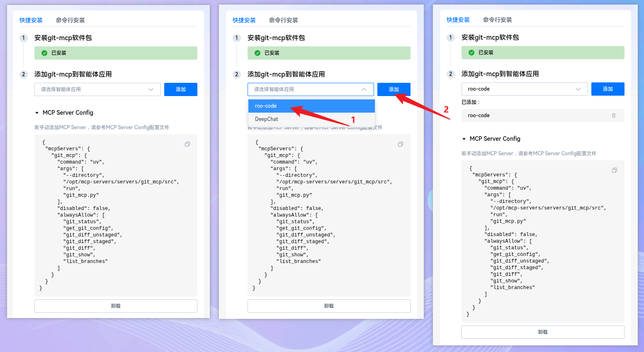Copy config JSON in the panel with open dropdown list
Screen dimensions: 644x352
[x=401, y=144]
